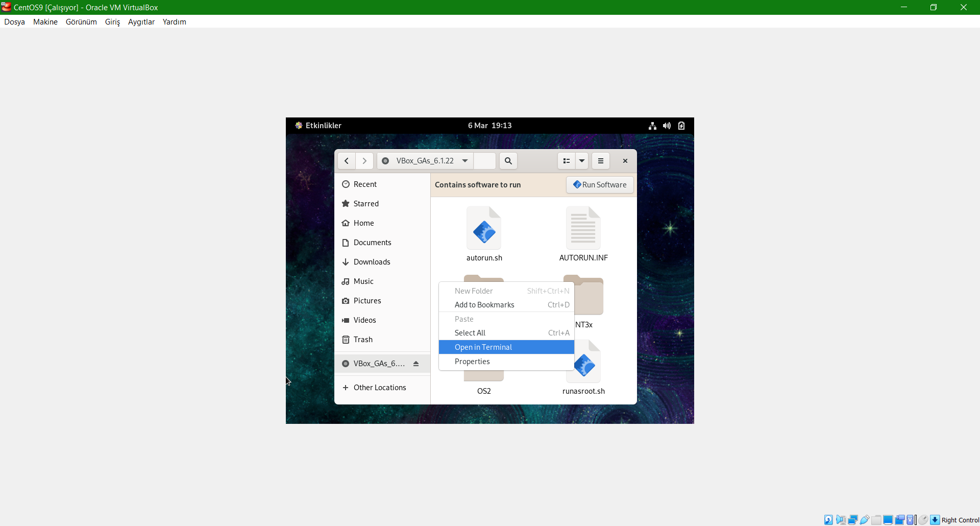Choose Open in Terminal in context menu
The image size is (980, 526).
click(506, 347)
